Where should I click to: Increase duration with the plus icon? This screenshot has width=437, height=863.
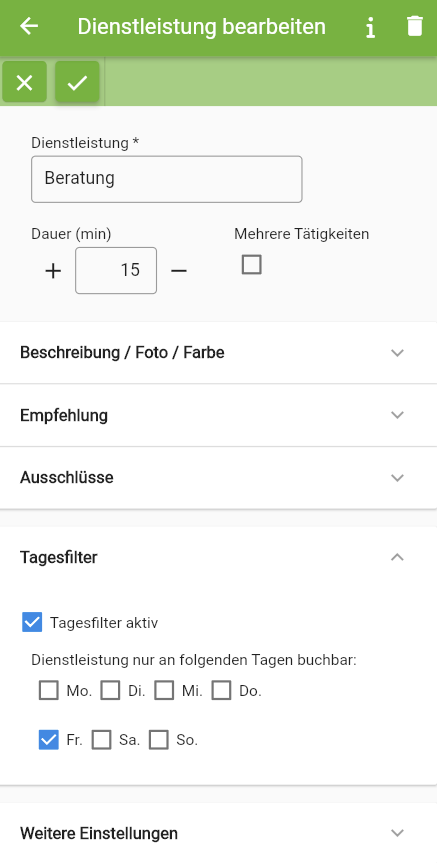click(53, 271)
